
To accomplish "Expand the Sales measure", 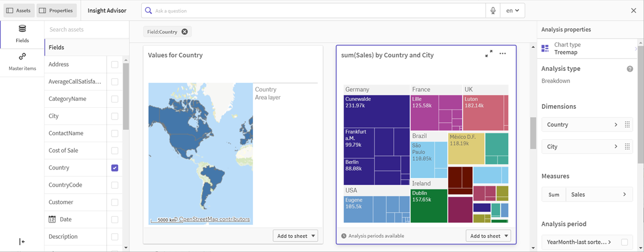I will [625, 195].
